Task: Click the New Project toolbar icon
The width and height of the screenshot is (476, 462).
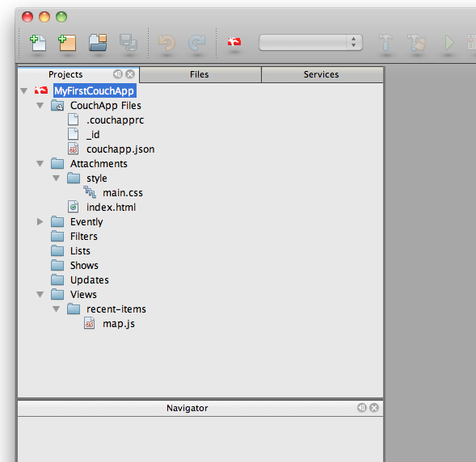Action: 67,43
